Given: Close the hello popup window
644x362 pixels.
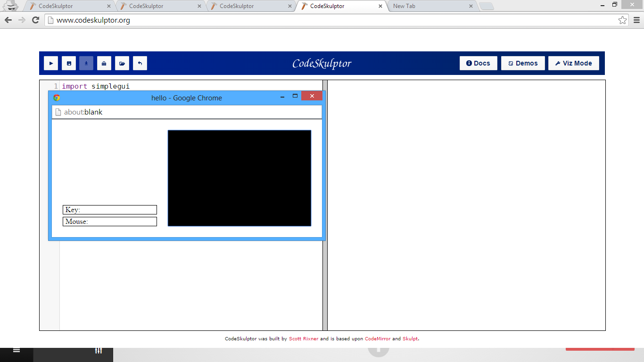Looking at the screenshot, I should [x=312, y=96].
